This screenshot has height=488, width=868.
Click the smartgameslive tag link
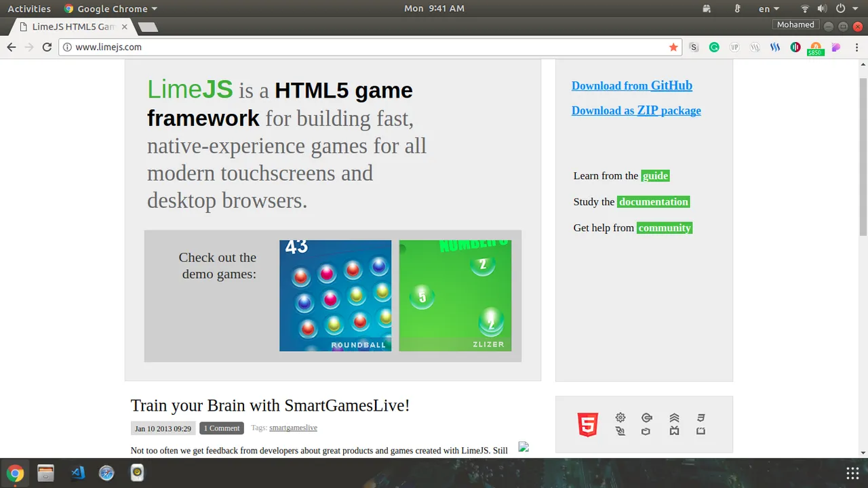(293, 428)
